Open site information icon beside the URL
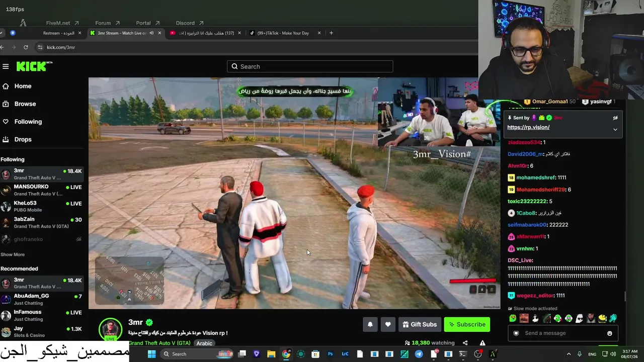Image resolution: width=644 pixels, height=362 pixels. pos(40,47)
